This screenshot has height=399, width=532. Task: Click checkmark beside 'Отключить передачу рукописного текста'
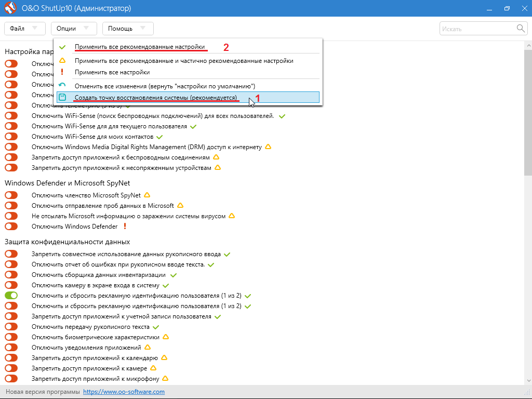click(x=156, y=327)
